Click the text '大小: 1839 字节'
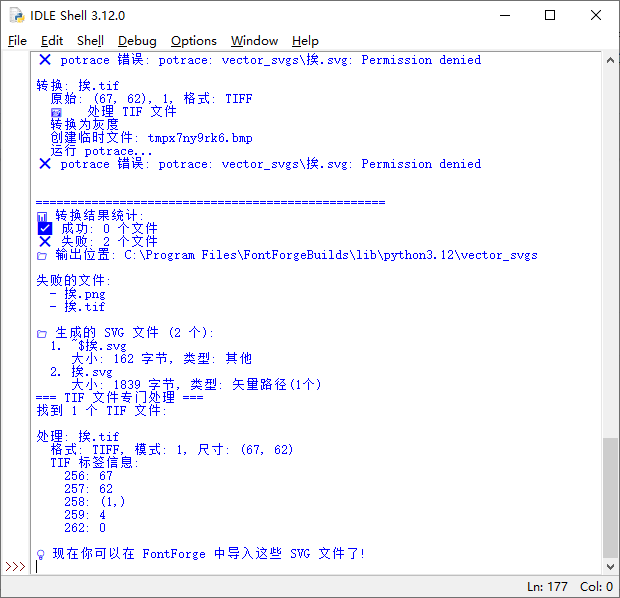 coord(123,384)
